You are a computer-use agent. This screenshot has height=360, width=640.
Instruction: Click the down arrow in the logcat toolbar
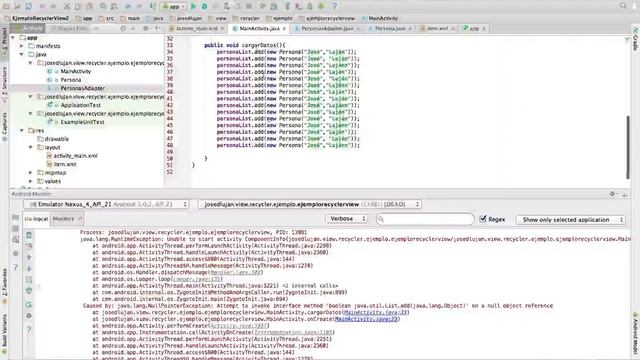[x=29, y=269]
